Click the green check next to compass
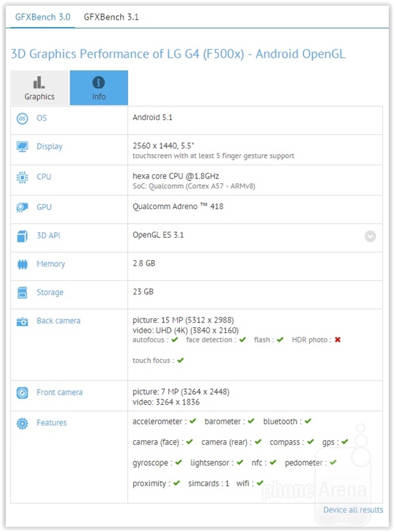The height and width of the screenshot is (532, 394). pos(311,441)
